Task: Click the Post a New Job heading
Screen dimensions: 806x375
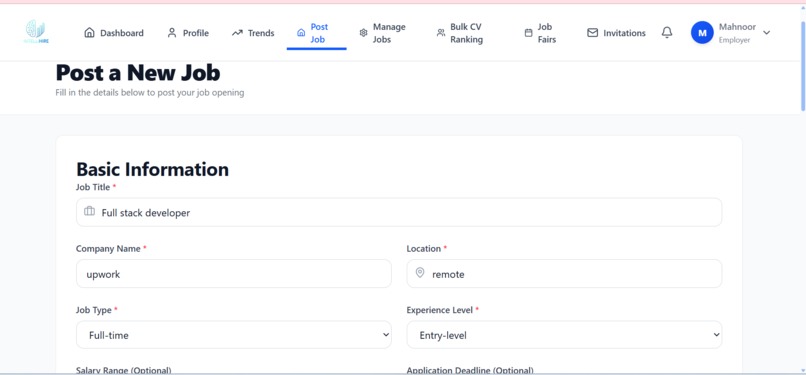Action: point(138,73)
